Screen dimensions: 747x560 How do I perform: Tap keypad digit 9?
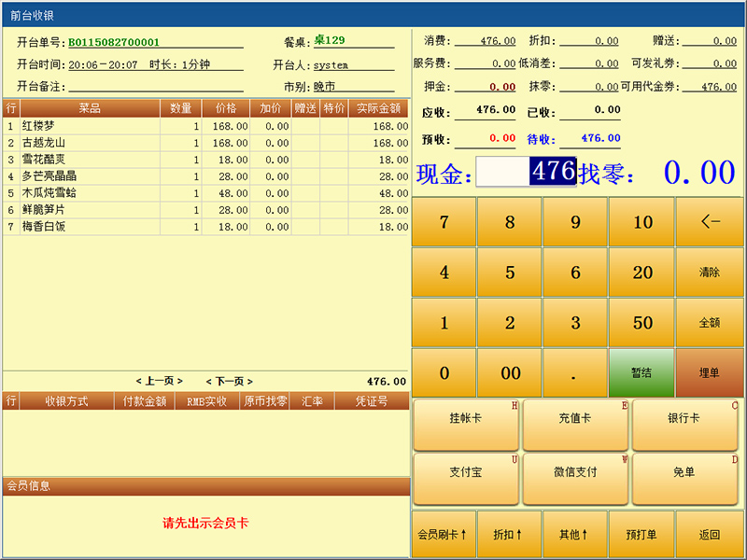coord(575,222)
